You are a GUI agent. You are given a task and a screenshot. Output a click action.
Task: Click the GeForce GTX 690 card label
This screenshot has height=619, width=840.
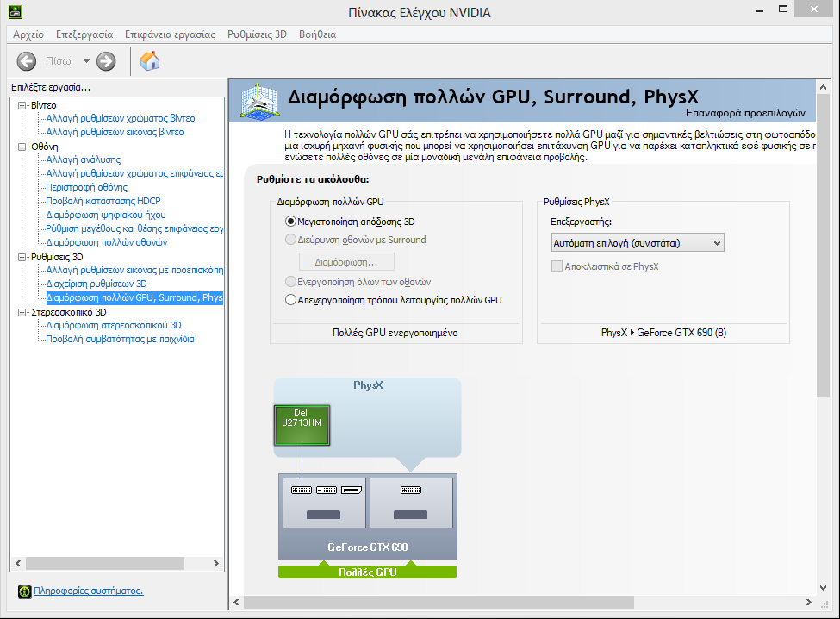tap(368, 547)
